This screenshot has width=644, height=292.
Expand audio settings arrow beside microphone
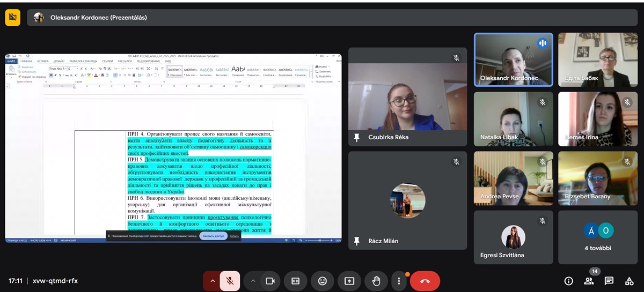pyautogui.click(x=212, y=281)
